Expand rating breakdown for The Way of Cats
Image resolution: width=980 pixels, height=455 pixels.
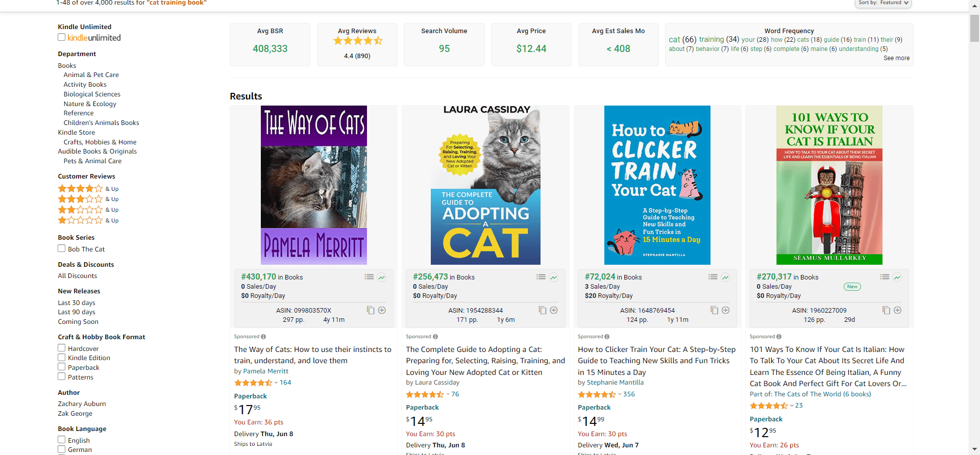click(x=276, y=383)
